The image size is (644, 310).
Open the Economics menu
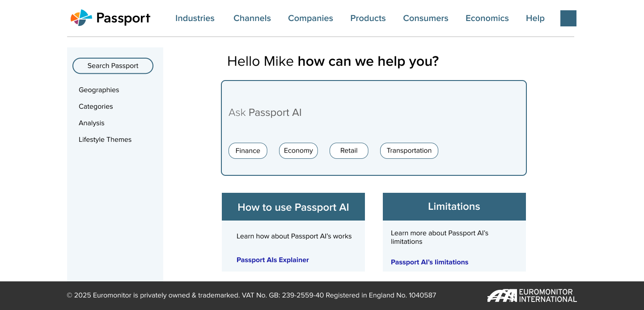(x=487, y=18)
